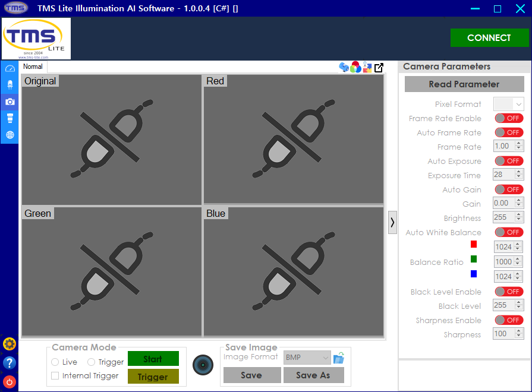Click the CONNECT button
The width and height of the screenshot is (532, 392).
tap(490, 37)
